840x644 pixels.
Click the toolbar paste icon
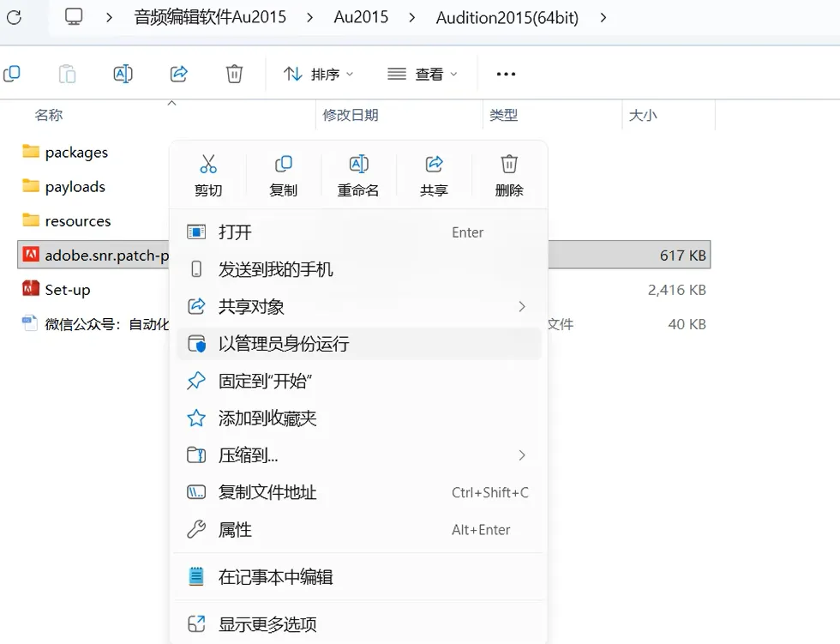67,74
